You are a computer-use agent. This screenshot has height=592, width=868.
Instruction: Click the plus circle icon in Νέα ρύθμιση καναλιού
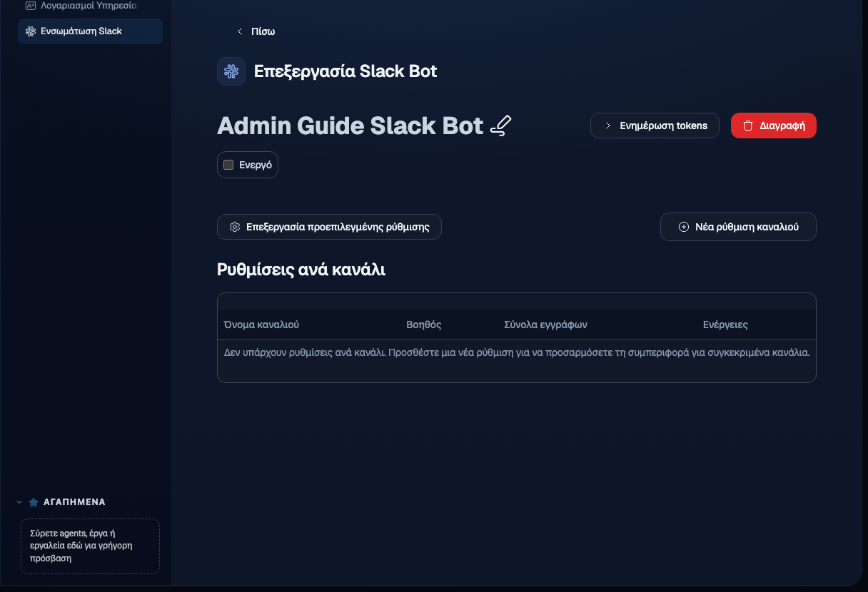click(x=683, y=227)
